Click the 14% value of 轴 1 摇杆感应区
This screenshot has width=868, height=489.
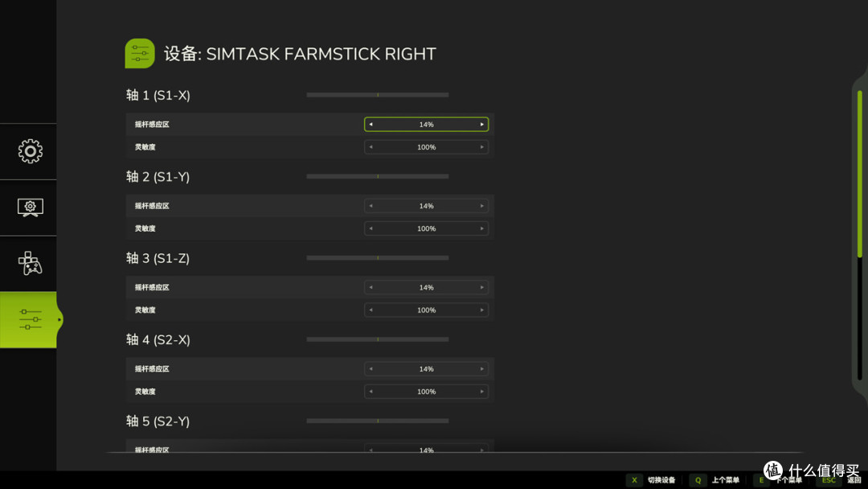click(x=426, y=125)
